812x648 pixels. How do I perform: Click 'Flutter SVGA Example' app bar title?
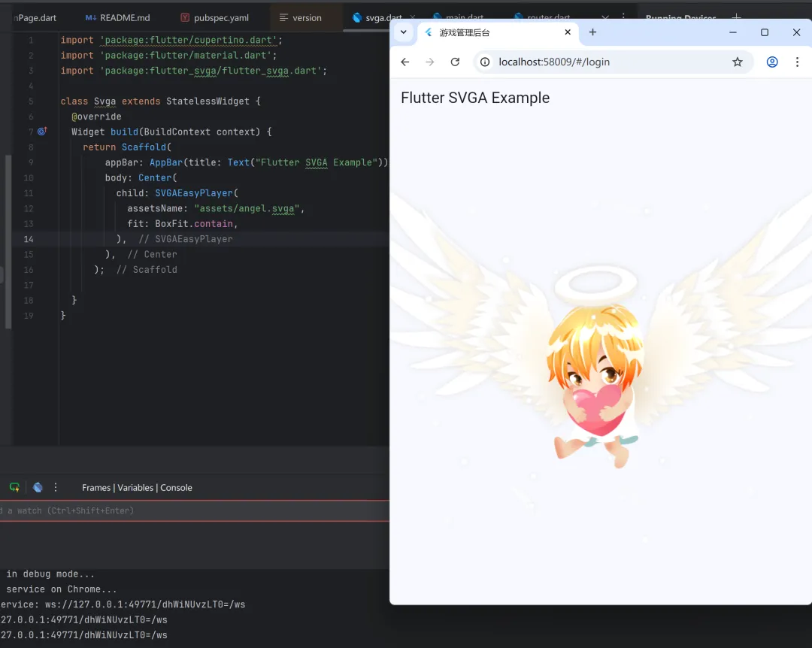(x=475, y=98)
